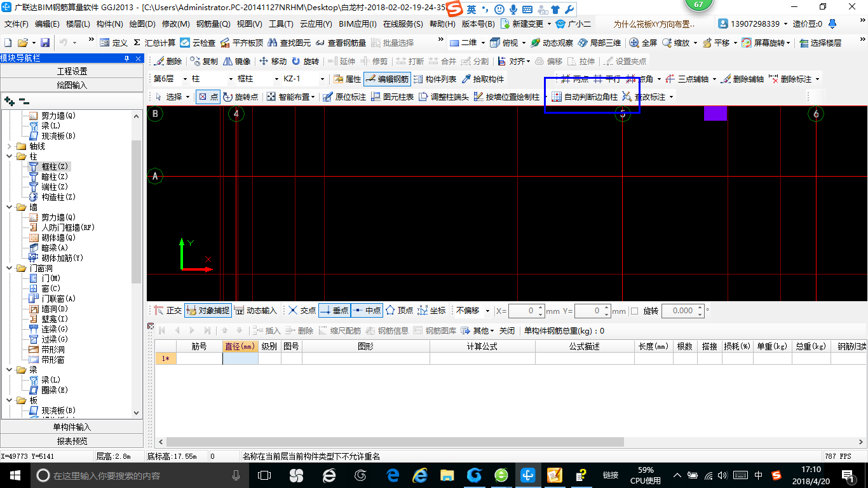Click the 复制 copy tool
Viewport: 868px width, 488px height.
coord(203,62)
